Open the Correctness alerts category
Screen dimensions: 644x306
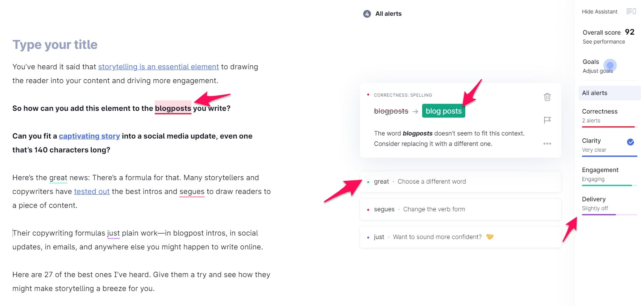[609, 116]
